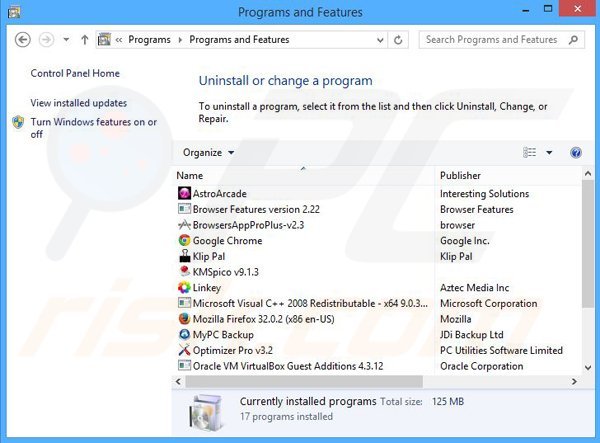Open Control Panel Home link
This screenshot has width=600, height=443.
coord(75,73)
